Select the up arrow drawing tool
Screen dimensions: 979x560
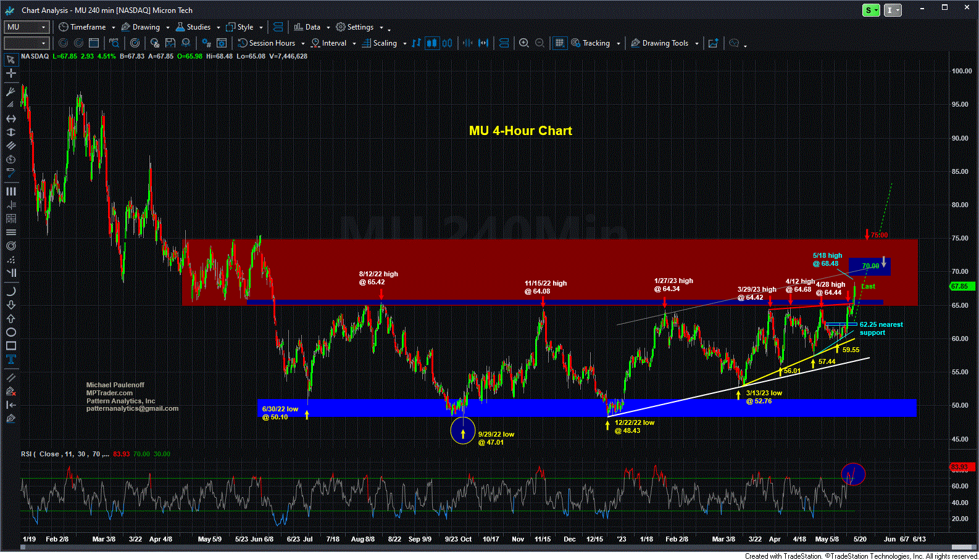point(10,318)
